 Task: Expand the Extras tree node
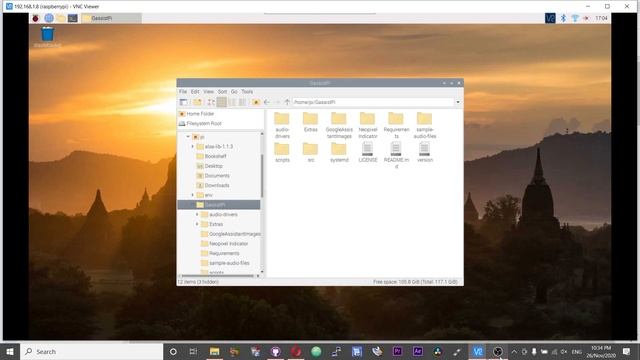197,224
